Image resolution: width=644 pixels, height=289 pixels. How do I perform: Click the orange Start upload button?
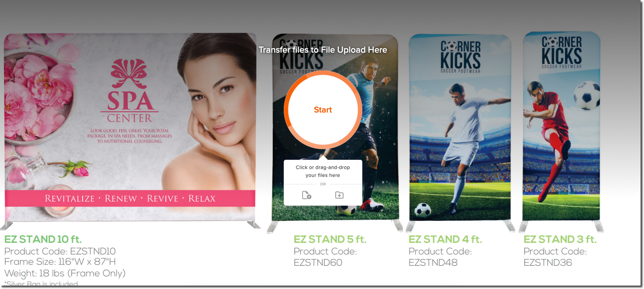tap(323, 110)
